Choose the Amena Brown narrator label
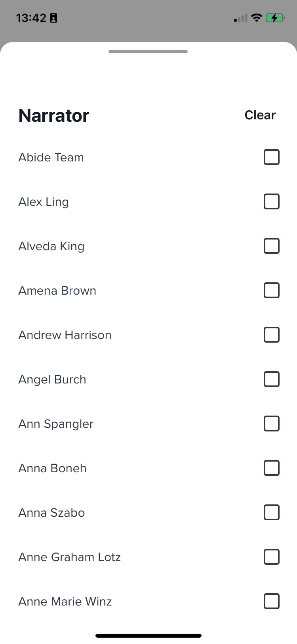Screen dimensions: 297x644 click(x=57, y=291)
